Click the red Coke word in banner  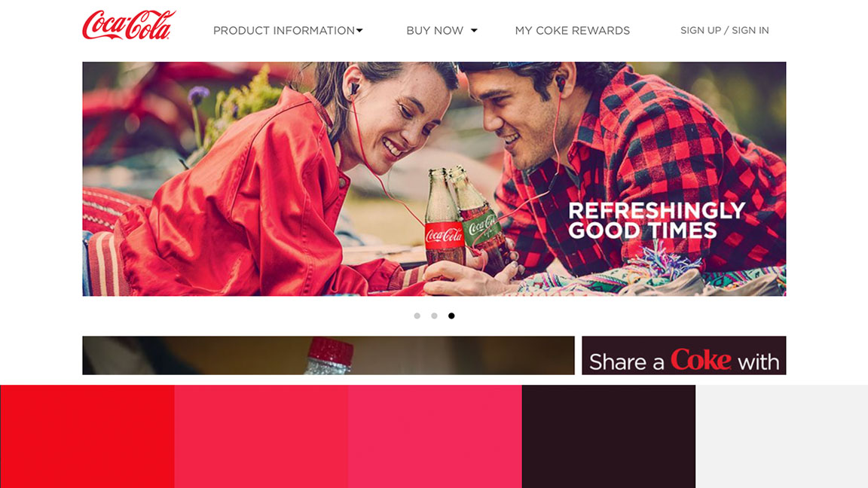pyautogui.click(x=701, y=360)
